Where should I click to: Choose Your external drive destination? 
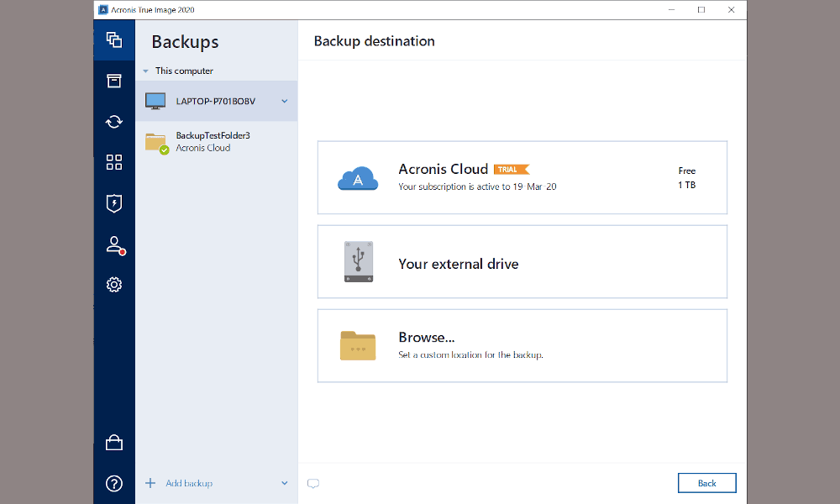[522, 262]
